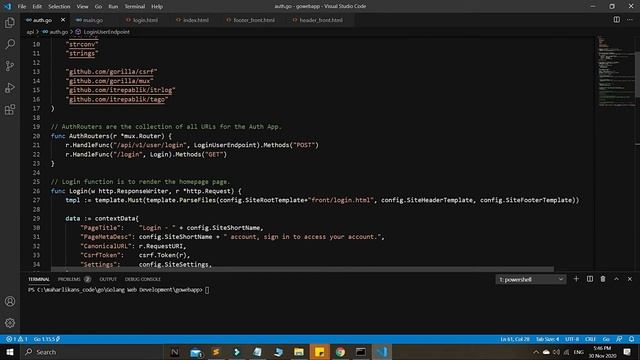Open Run and Debug view

click(10, 88)
